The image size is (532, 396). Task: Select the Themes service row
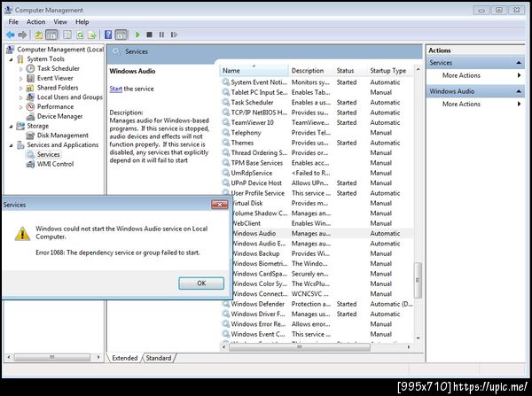click(317, 143)
